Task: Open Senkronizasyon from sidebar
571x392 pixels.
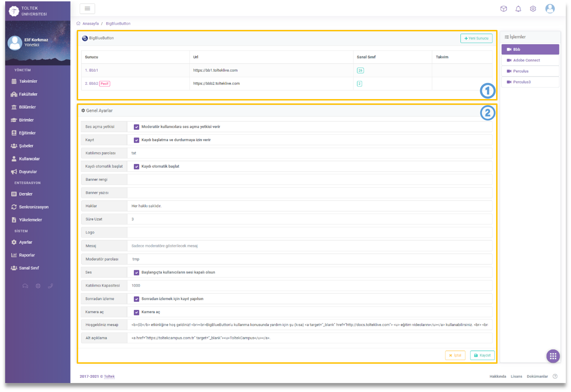Action: 33,207
